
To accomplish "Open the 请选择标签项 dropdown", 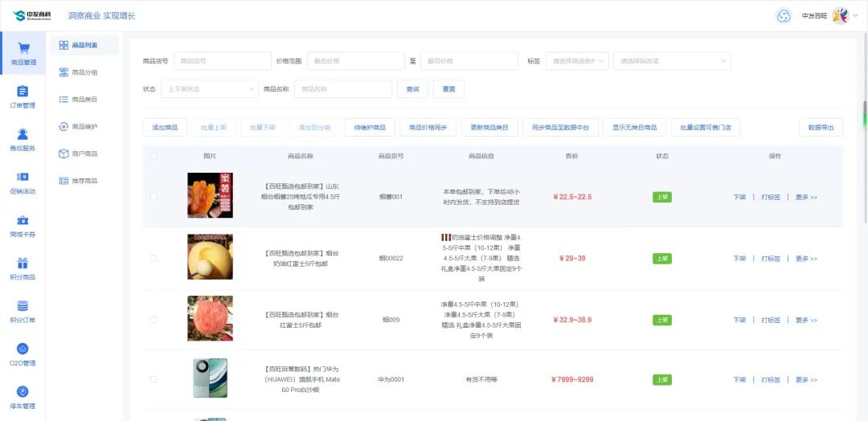I will click(672, 61).
